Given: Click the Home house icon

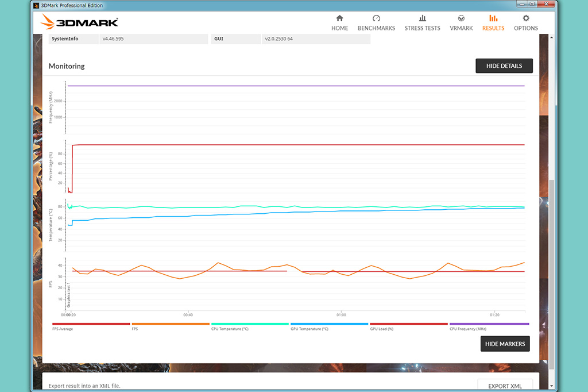Looking at the screenshot, I should click(x=339, y=18).
